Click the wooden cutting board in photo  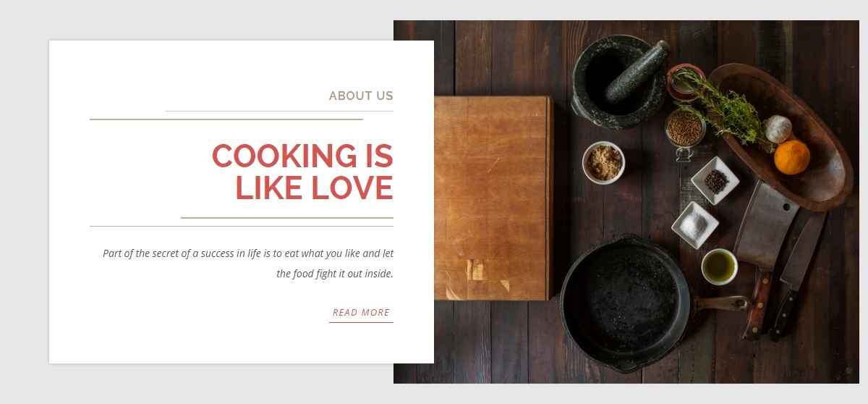493,198
